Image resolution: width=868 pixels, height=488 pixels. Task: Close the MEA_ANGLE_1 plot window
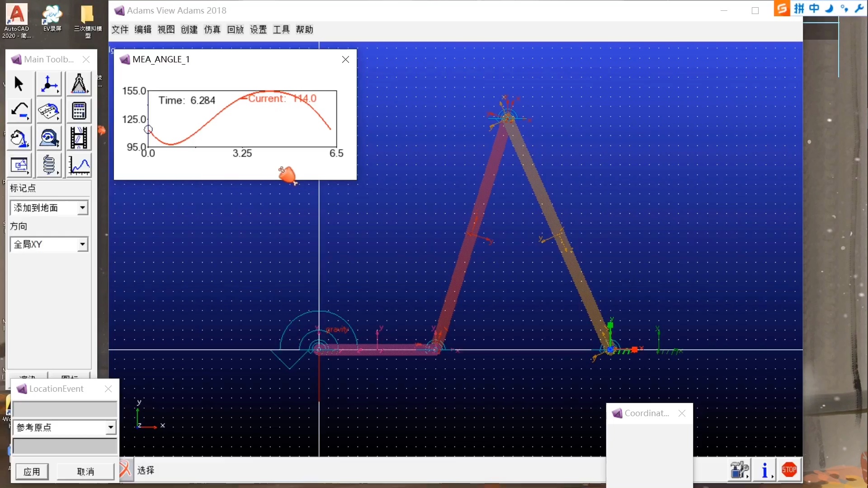(345, 60)
